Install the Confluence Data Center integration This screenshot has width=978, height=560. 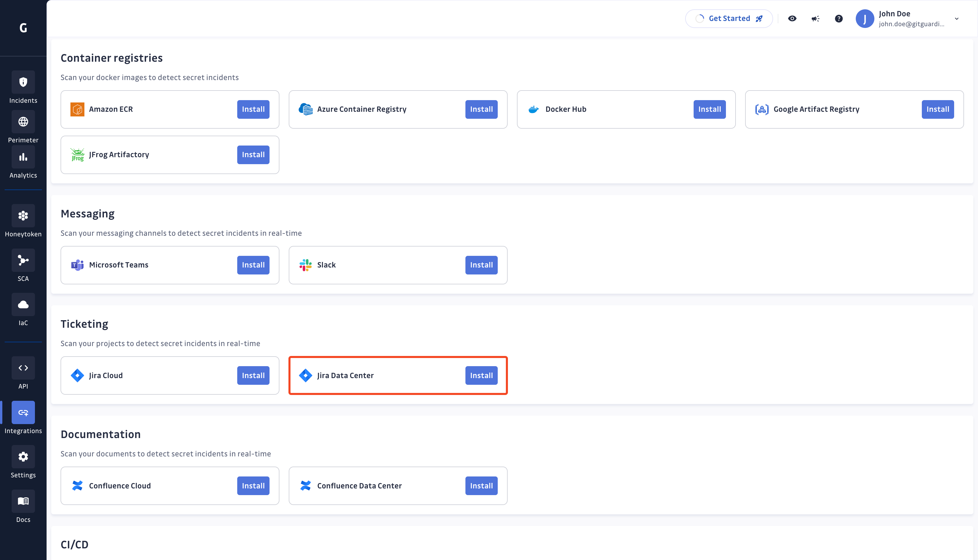pyautogui.click(x=481, y=486)
